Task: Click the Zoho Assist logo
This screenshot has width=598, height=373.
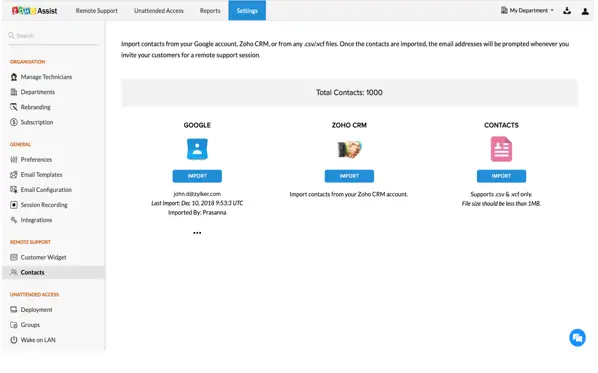Action: (x=34, y=11)
